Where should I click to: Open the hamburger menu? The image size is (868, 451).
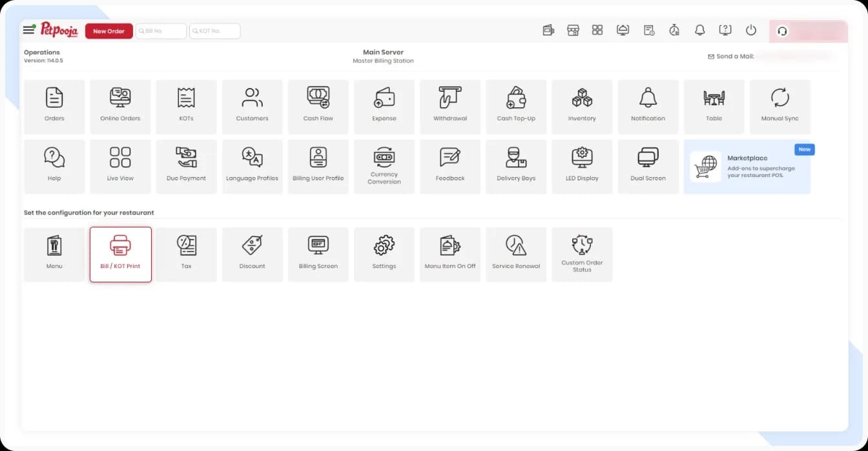tap(29, 30)
